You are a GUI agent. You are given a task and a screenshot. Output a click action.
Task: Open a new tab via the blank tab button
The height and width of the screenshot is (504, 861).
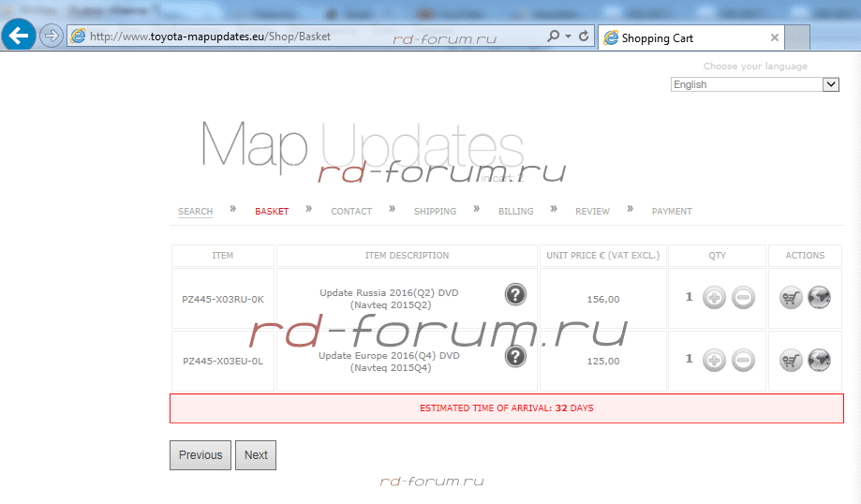pos(797,37)
